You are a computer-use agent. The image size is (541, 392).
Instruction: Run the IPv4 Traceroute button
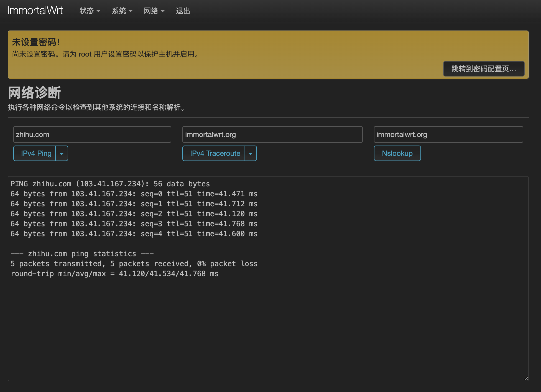pos(213,153)
